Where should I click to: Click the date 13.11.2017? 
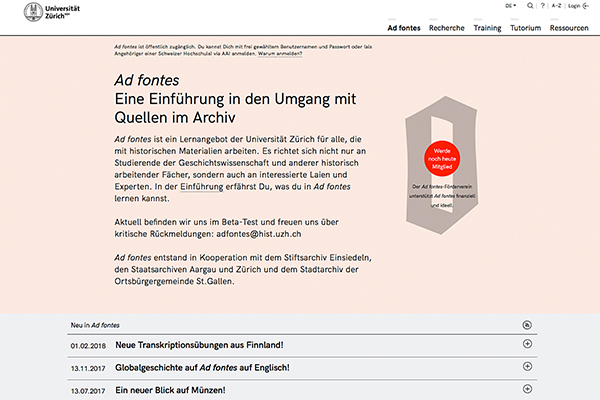pos(88,369)
